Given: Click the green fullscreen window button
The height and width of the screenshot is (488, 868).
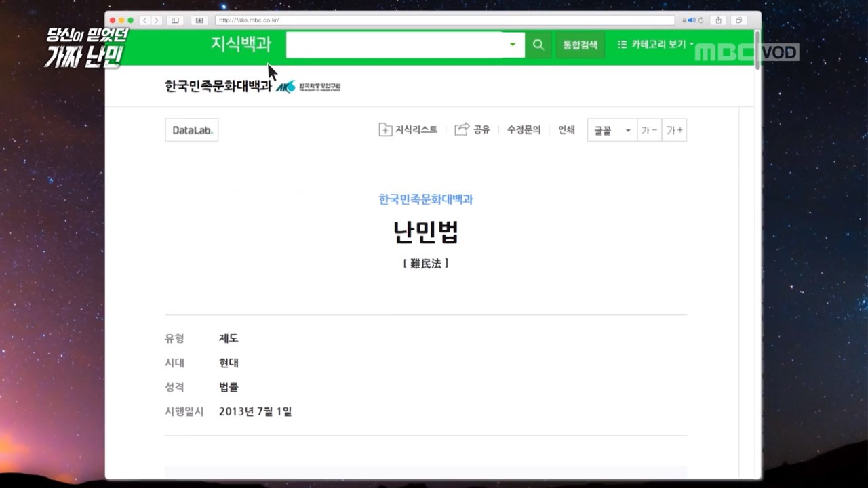Looking at the screenshot, I should tap(131, 20).
